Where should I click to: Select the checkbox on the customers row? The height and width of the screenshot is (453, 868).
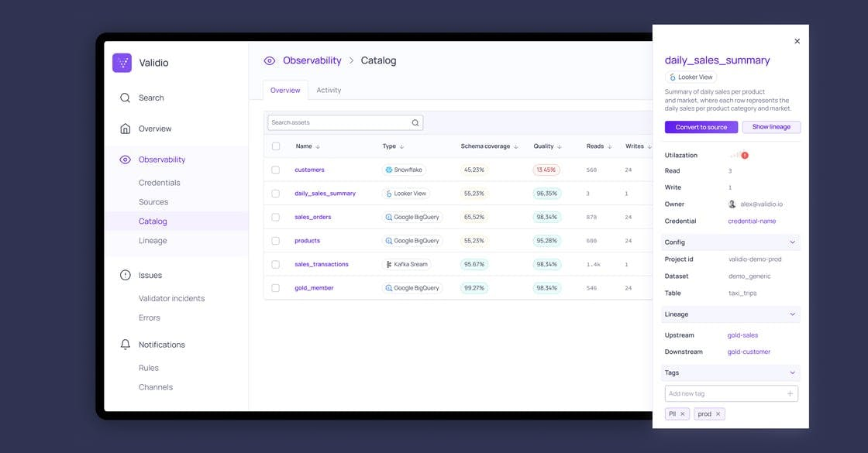(x=276, y=169)
